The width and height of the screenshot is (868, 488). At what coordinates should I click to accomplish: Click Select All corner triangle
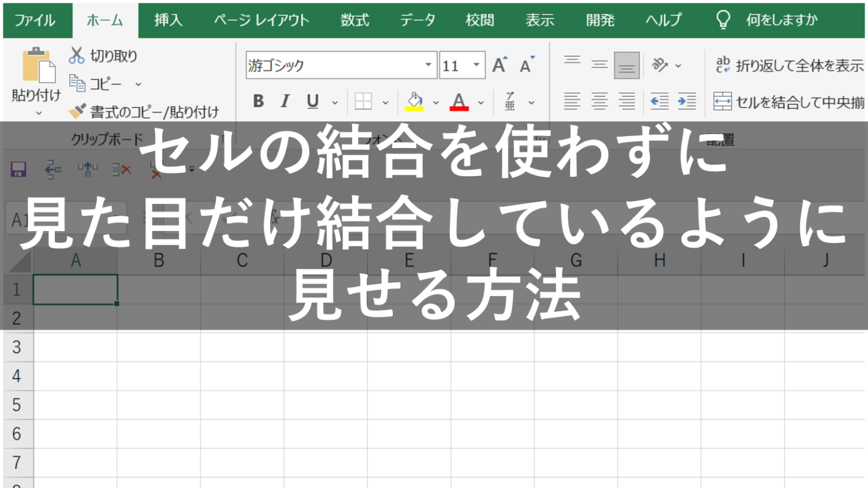19,262
